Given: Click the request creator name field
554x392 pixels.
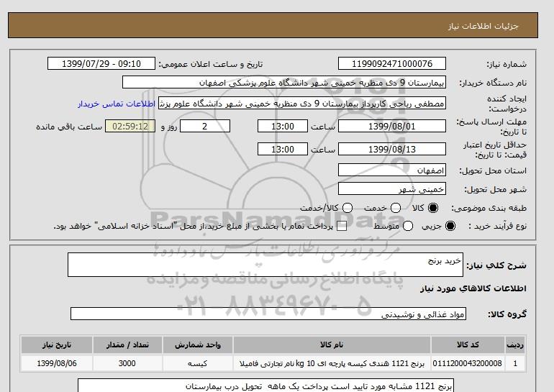Looking at the screenshot, I should click(x=302, y=104).
